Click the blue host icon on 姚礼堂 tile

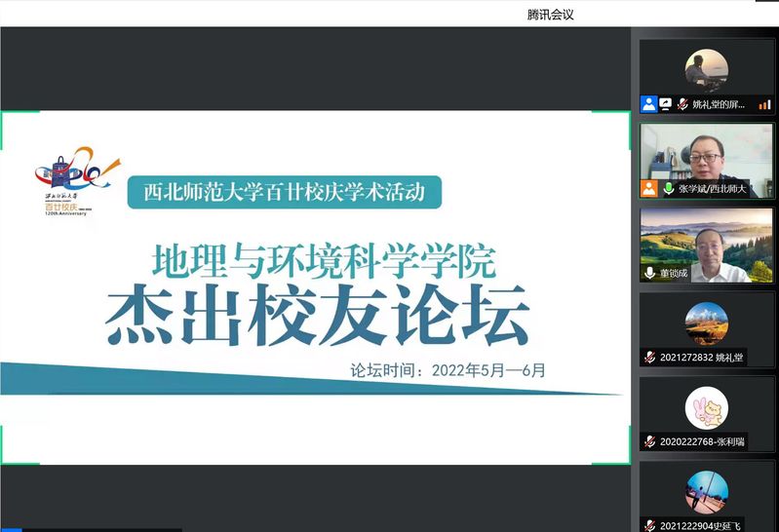click(x=649, y=104)
